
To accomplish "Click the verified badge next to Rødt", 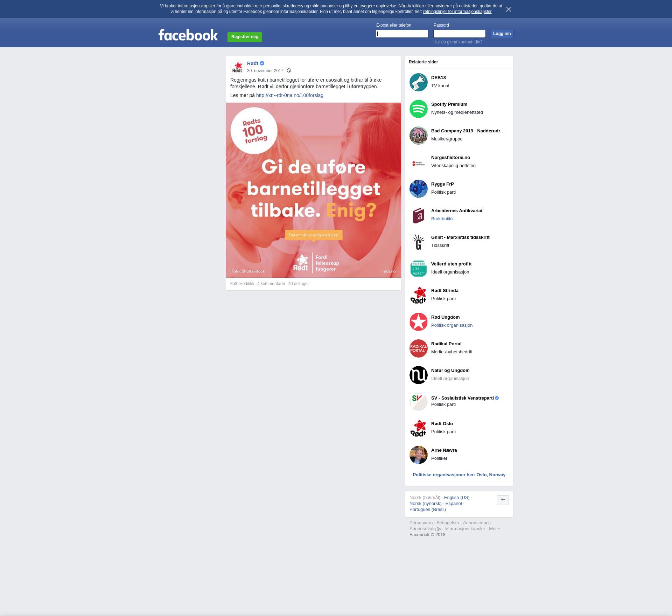I will point(262,63).
